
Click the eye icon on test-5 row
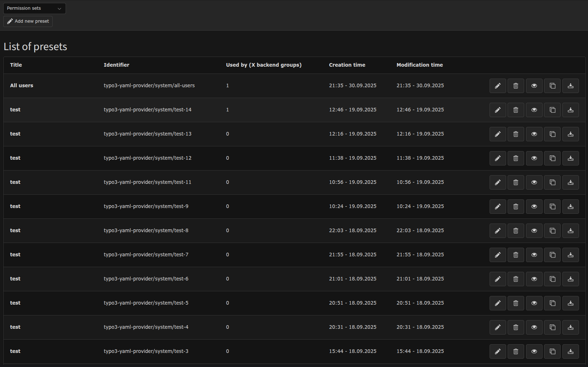(534, 303)
